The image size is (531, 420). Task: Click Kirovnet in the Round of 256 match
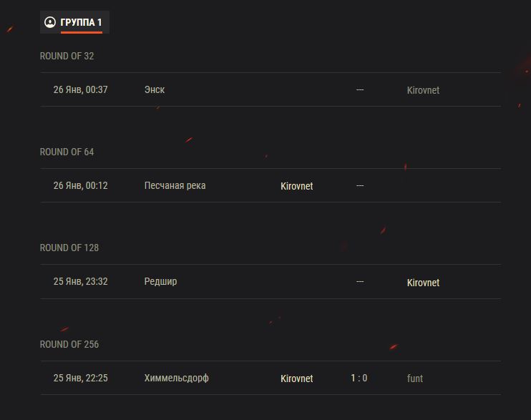(296, 379)
